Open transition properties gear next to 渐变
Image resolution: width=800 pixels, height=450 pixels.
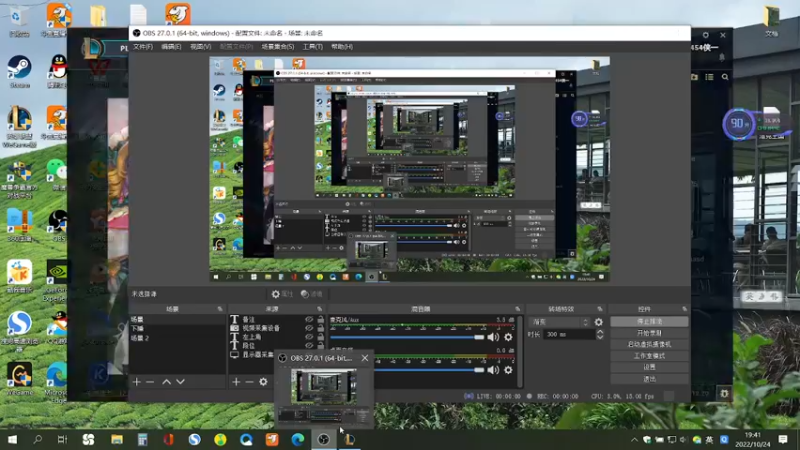[x=598, y=322]
